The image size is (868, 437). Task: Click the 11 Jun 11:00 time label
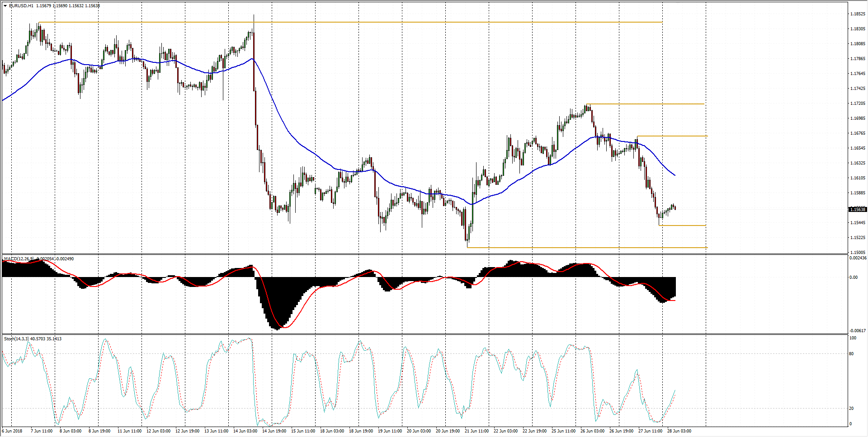[x=129, y=431]
